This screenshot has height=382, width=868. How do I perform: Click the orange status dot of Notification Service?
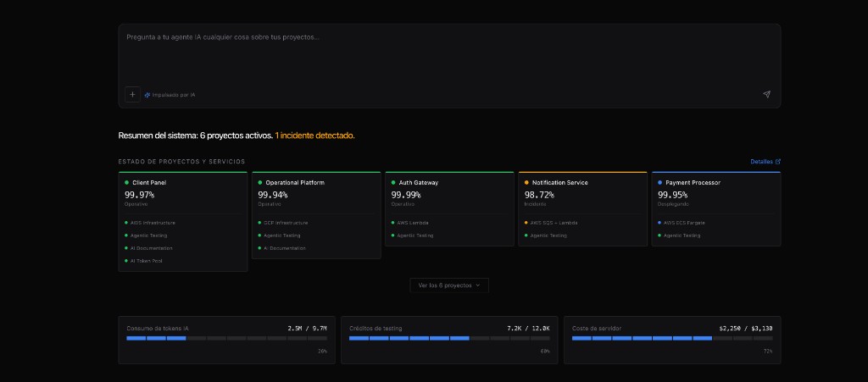526,182
